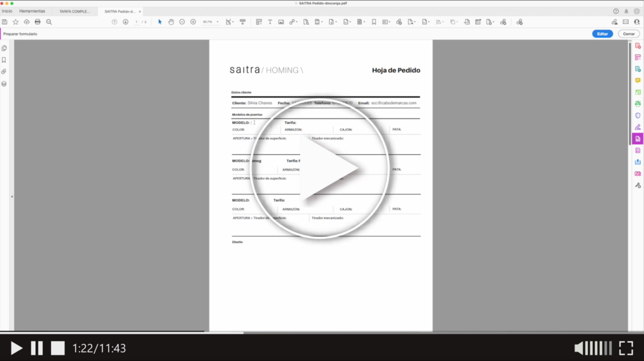Click the print icon in toolbar
This screenshot has height=361, width=644.
click(38, 21)
